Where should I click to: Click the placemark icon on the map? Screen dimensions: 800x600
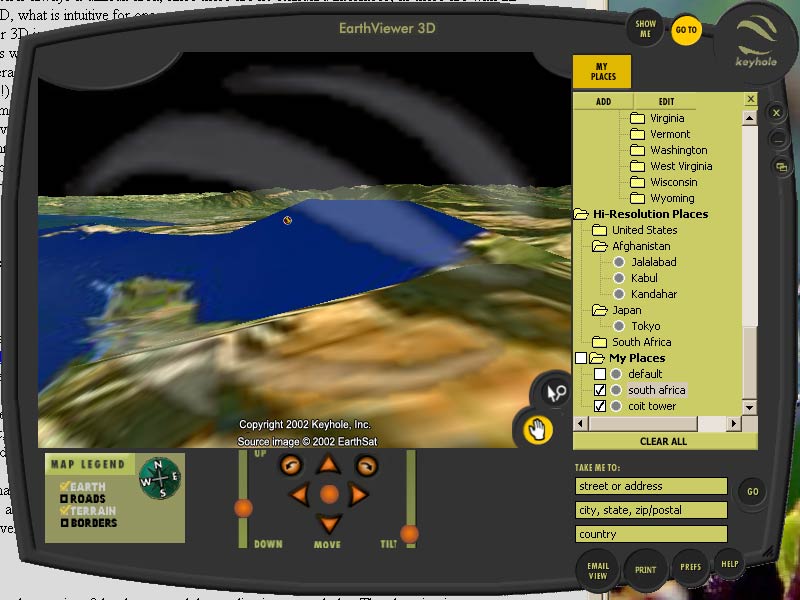pyautogui.click(x=287, y=220)
